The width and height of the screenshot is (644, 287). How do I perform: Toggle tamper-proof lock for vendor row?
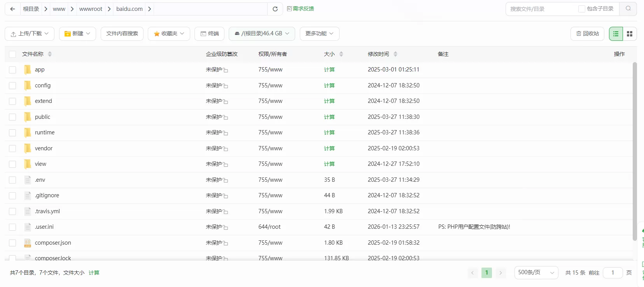coord(226,149)
